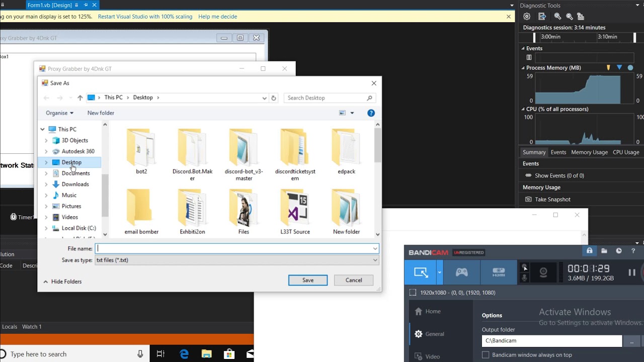Open File Explorer from the taskbar
Image resolution: width=644 pixels, height=362 pixels.
(207, 354)
